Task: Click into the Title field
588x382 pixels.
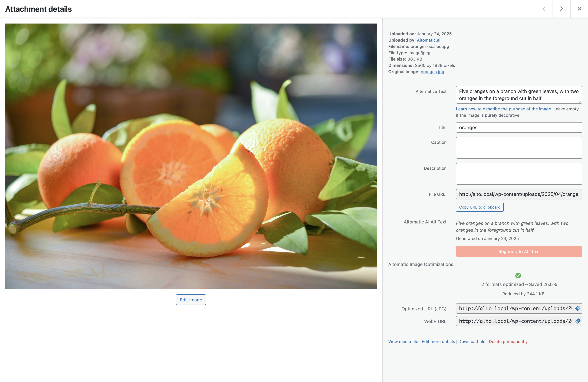Action: point(518,127)
